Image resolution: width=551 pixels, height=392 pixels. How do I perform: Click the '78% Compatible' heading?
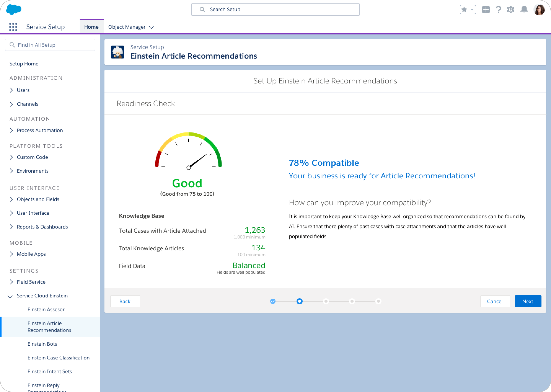[324, 163]
